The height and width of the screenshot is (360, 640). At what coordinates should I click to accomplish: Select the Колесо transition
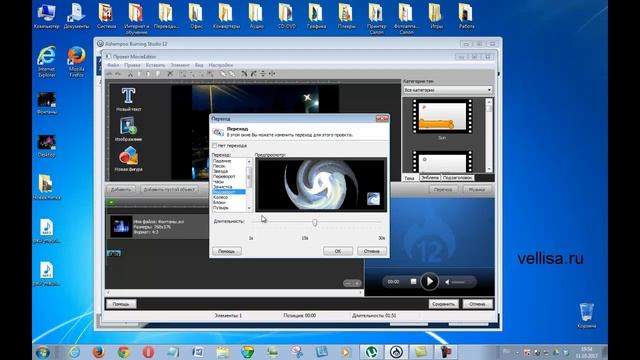(220, 197)
